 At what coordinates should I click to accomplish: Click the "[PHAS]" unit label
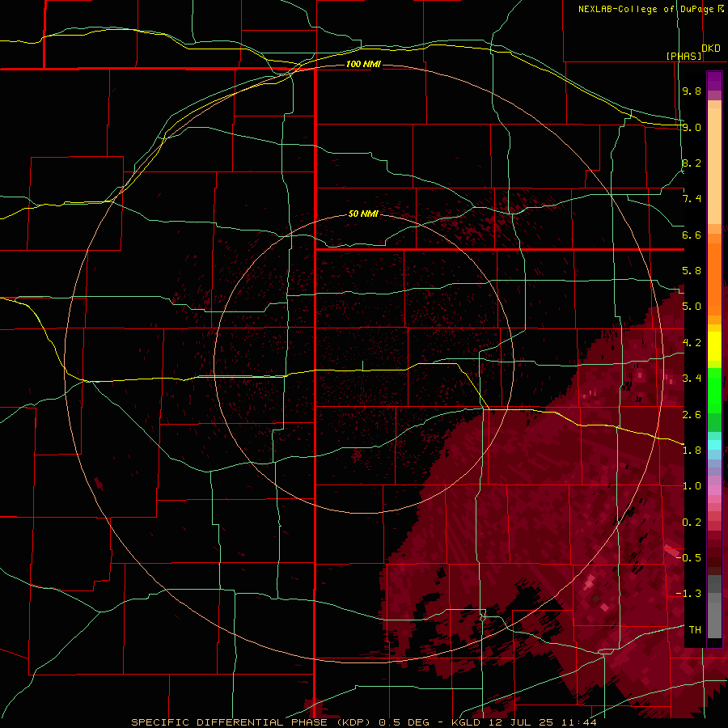(x=684, y=56)
